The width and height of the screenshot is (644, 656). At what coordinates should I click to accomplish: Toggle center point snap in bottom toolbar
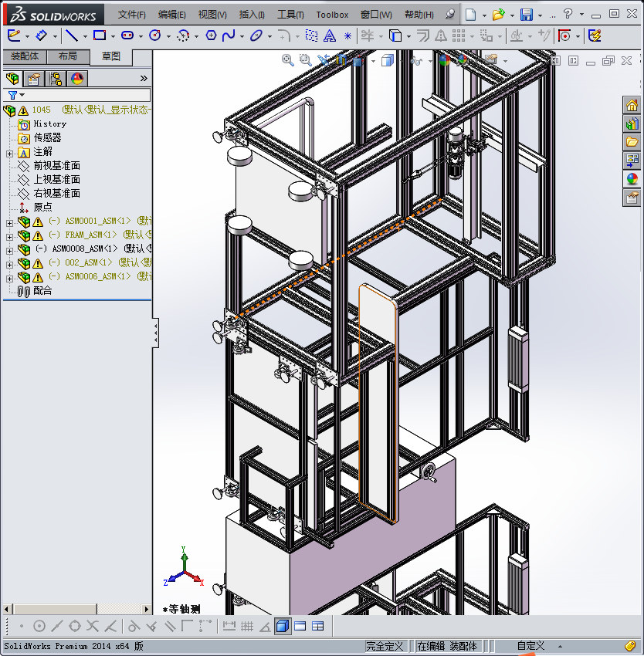pyautogui.click(x=39, y=626)
